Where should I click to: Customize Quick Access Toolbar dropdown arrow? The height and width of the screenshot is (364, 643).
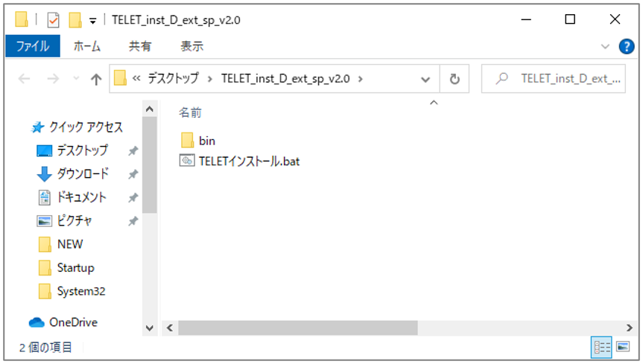coord(92,20)
